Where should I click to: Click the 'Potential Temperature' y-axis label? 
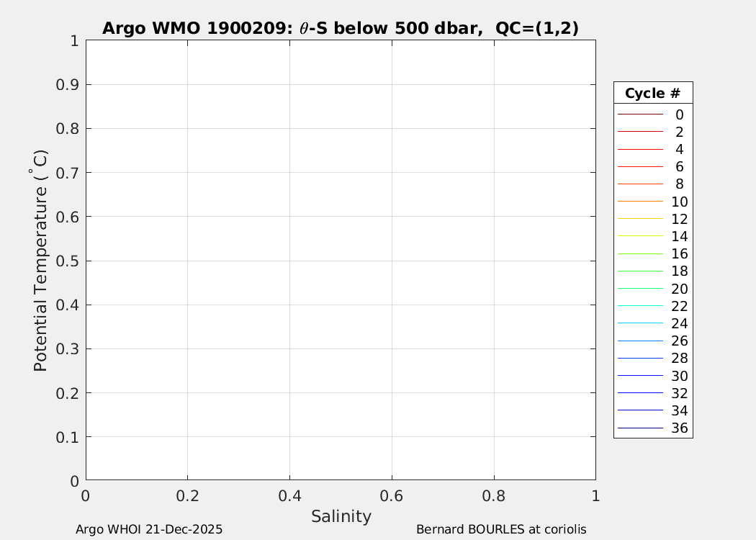click(41, 260)
